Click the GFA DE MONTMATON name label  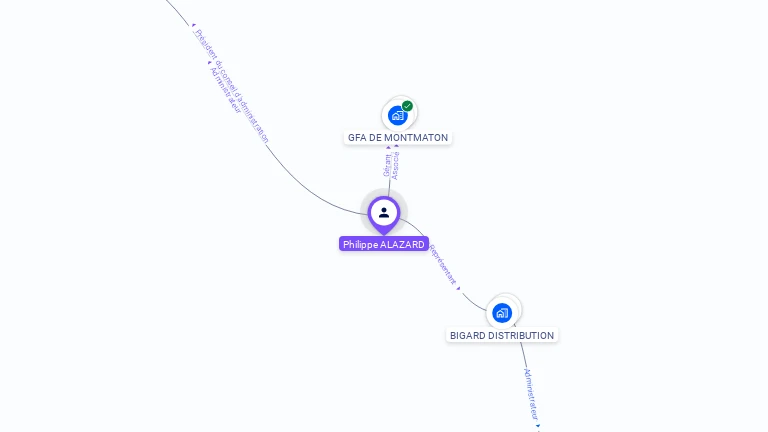pyautogui.click(x=398, y=138)
